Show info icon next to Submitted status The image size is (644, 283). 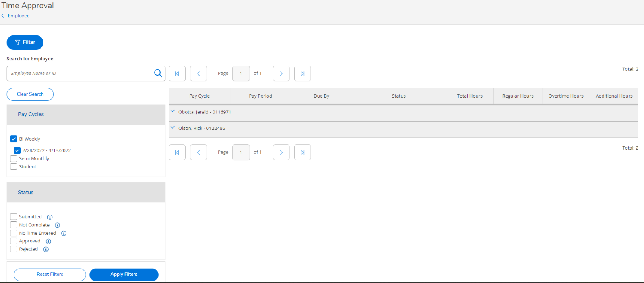(x=50, y=217)
